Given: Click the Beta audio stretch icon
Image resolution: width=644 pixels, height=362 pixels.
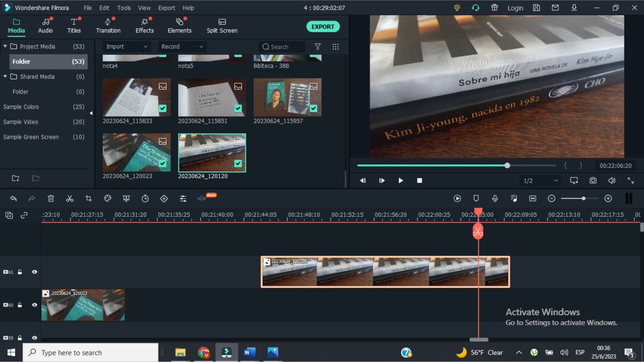Looking at the screenshot, I should (x=202, y=198).
